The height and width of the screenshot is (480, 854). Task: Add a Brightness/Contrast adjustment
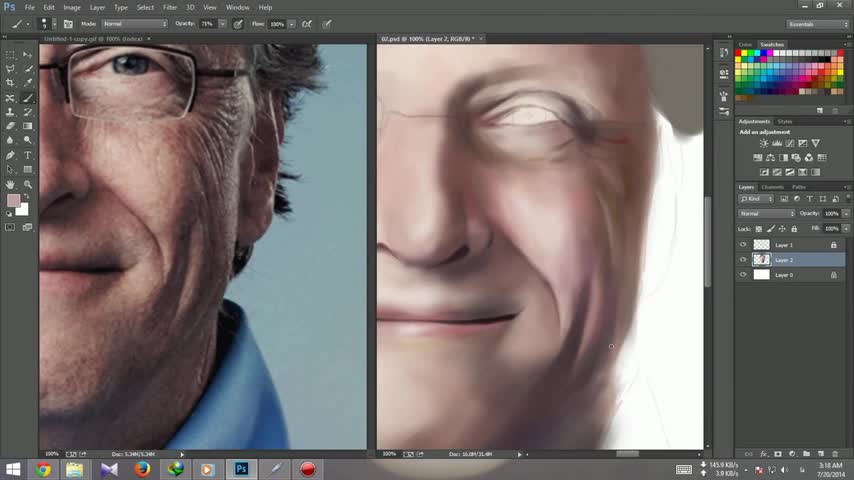764,143
